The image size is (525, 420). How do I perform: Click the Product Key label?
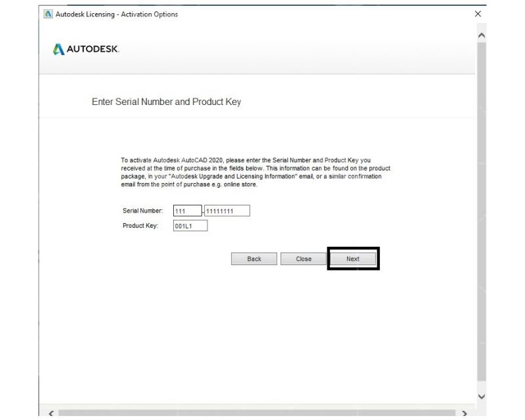140,226
